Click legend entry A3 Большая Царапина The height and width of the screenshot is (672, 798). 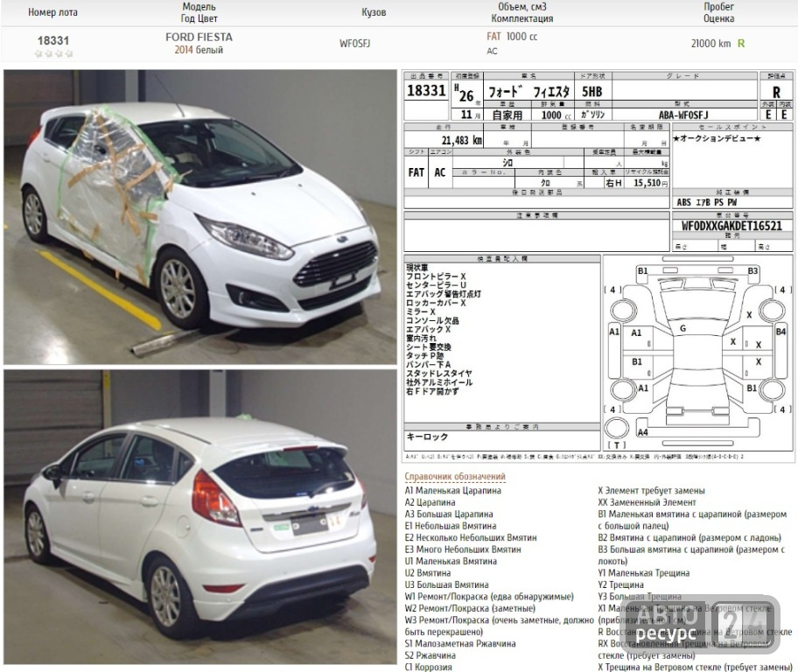[x=449, y=514]
